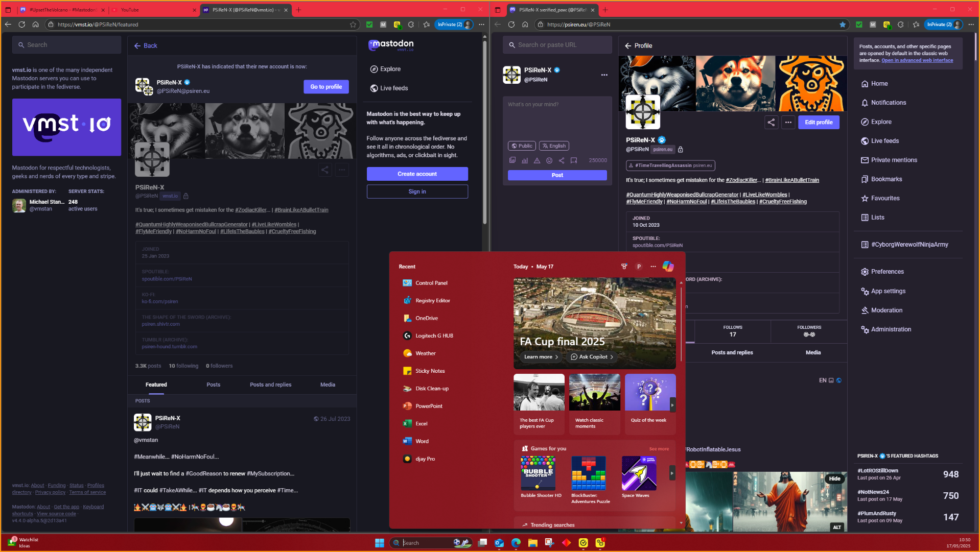Open the ZodiacKiller hashtag link on psiren.eu
Image resolution: width=980 pixels, height=552 pixels.
[x=743, y=180]
